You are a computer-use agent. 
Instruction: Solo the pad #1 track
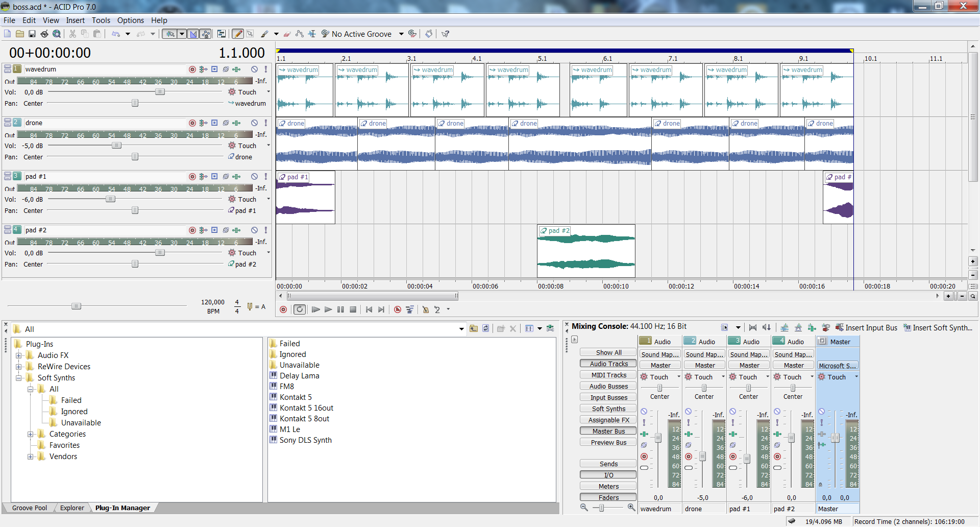tap(265, 176)
